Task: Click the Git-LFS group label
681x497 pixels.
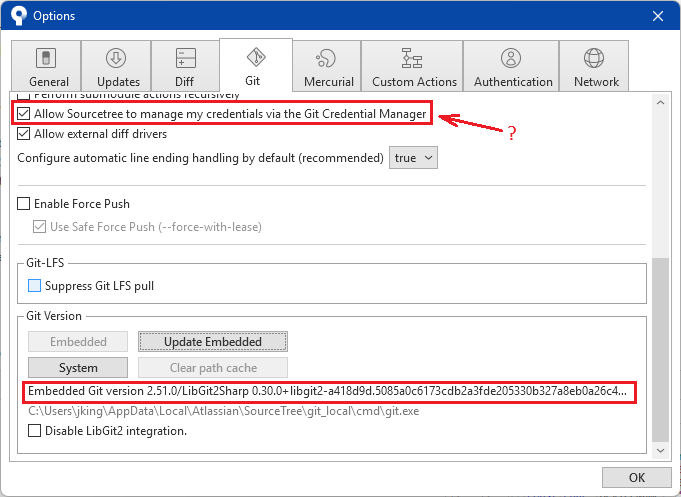Action: point(45,263)
